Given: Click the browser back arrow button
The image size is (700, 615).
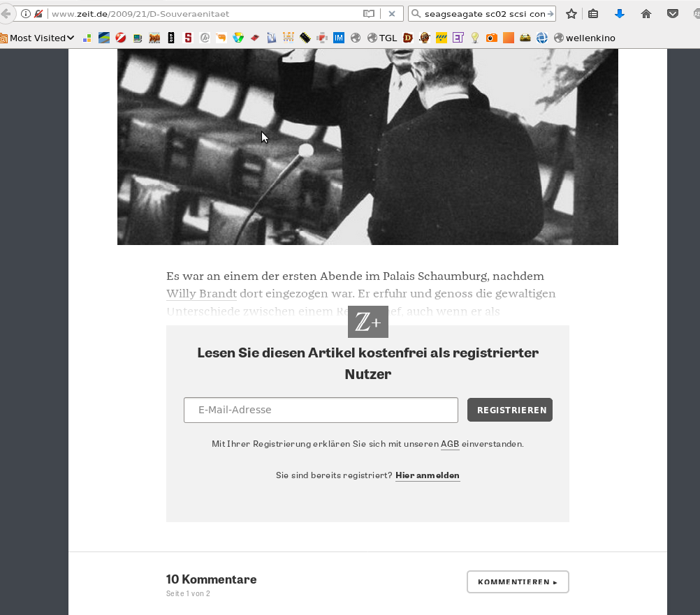Looking at the screenshot, I should [6, 14].
